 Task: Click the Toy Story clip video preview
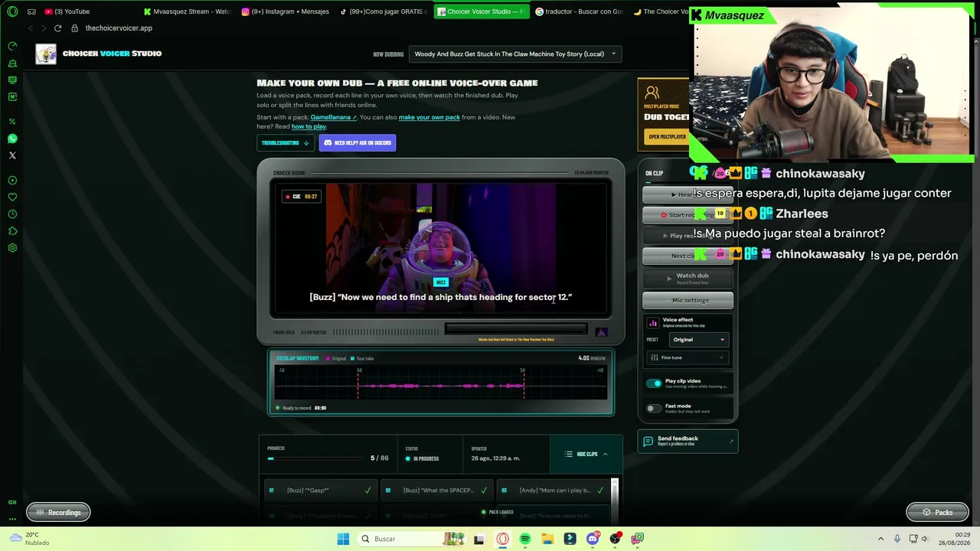point(441,248)
